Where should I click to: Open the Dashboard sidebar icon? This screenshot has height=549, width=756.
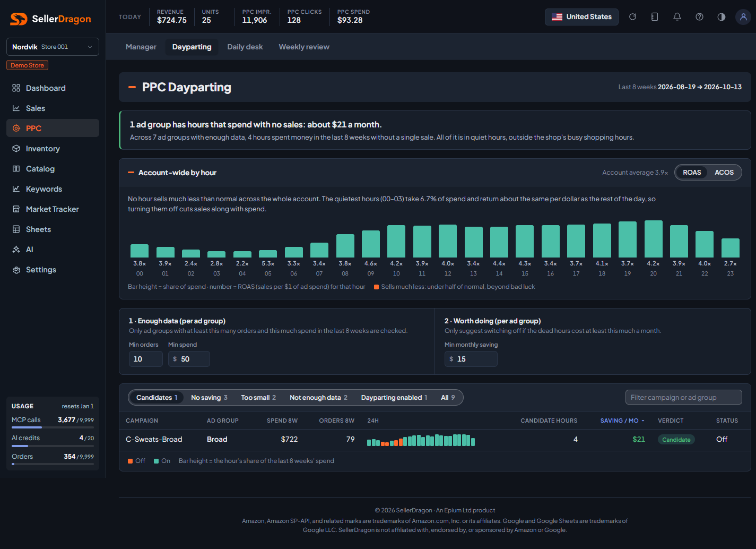point(16,88)
